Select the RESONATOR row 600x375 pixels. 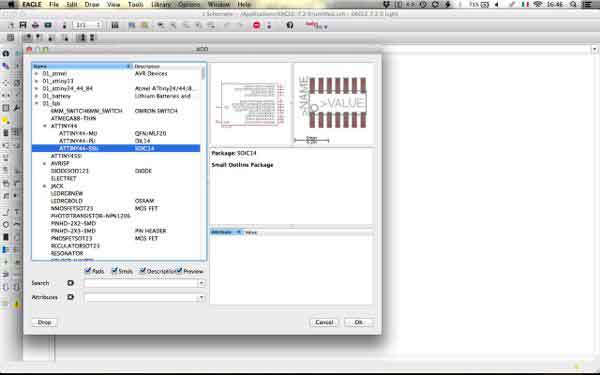(116, 253)
